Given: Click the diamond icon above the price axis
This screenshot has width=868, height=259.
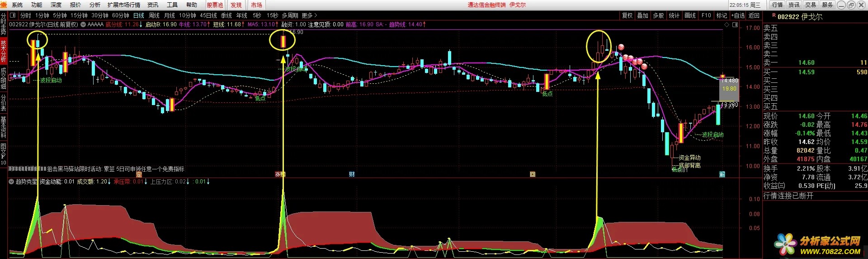Looking at the screenshot, I should (727, 24).
